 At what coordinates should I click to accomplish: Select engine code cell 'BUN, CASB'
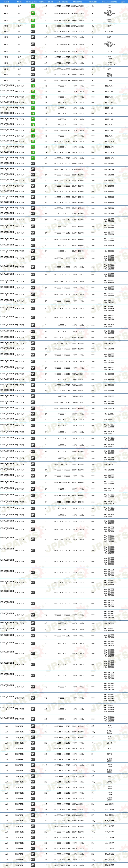coord(109,32)
